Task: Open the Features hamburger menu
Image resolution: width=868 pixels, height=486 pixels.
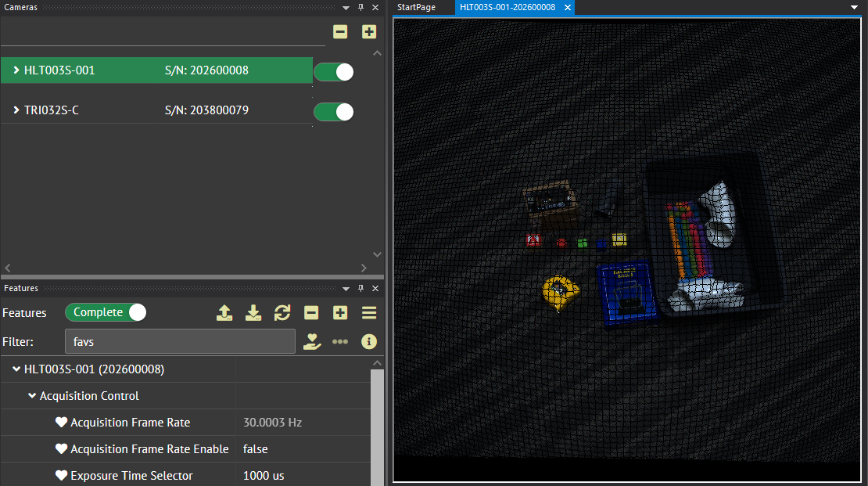Action: pyautogui.click(x=369, y=313)
